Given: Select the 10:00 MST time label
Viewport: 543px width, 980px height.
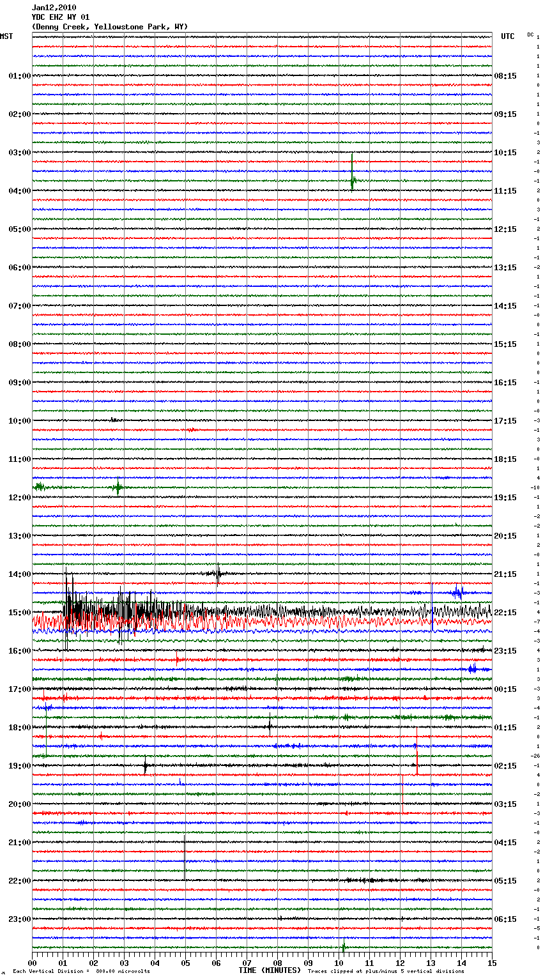Looking at the screenshot, I should pos(19,421).
